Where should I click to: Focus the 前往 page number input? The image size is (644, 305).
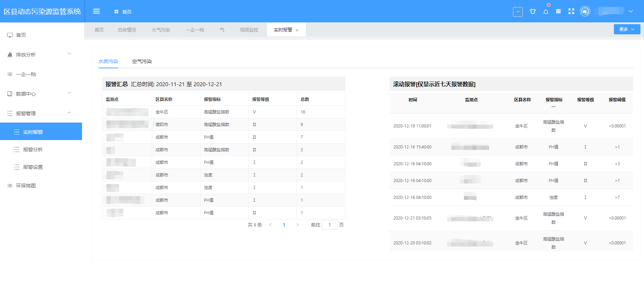pyautogui.click(x=330, y=225)
